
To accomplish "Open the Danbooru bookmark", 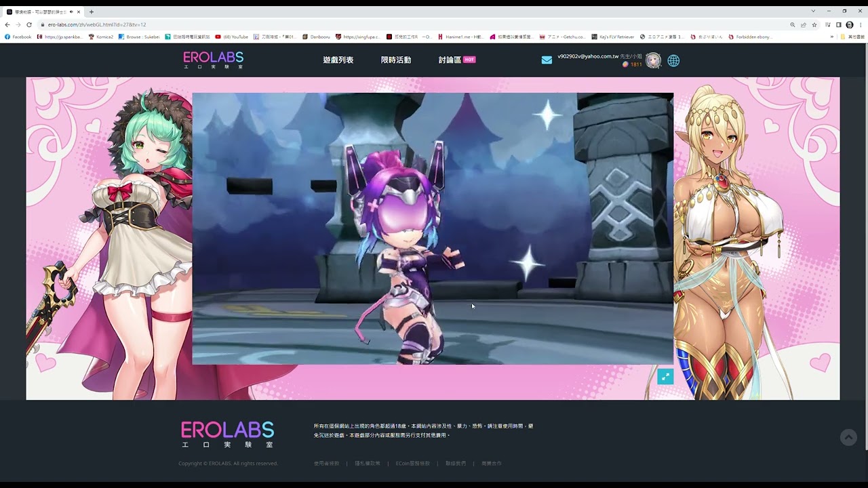I will (x=317, y=37).
